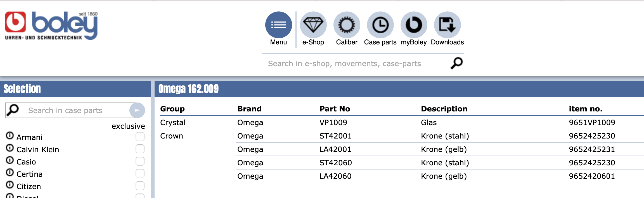Tick the Armani exclusive checkbox
The image size is (644, 198).
pyautogui.click(x=140, y=137)
